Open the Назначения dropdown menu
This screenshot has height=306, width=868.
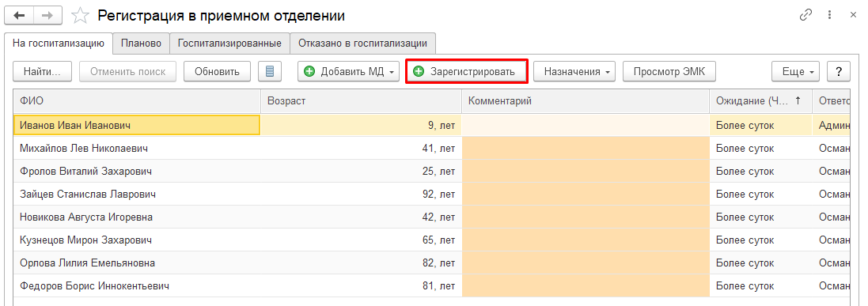574,71
